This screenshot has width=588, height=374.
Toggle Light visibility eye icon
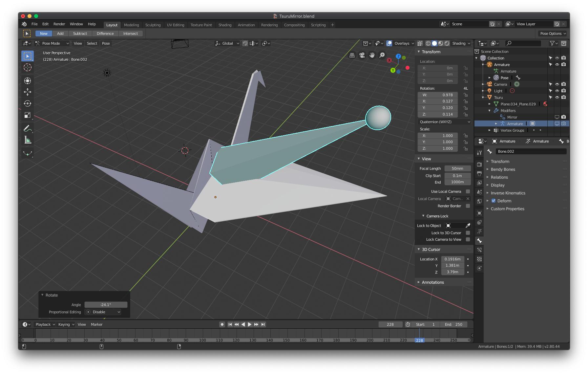click(557, 91)
